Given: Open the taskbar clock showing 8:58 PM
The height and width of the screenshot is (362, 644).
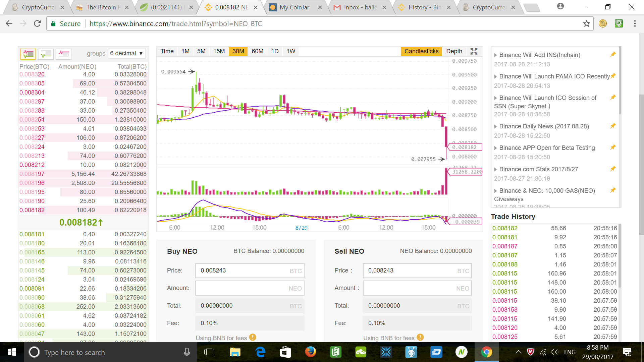Looking at the screenshot, I should [x=598, y=352].
